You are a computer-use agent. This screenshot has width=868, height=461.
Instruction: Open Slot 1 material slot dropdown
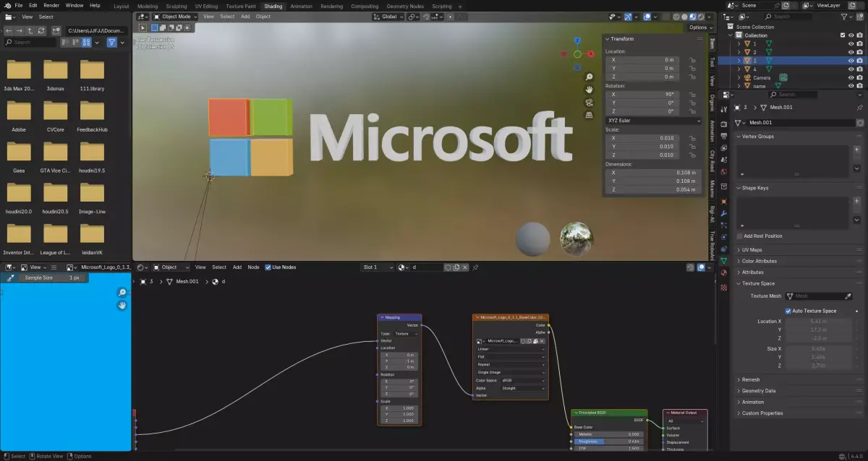click(377, 267)
